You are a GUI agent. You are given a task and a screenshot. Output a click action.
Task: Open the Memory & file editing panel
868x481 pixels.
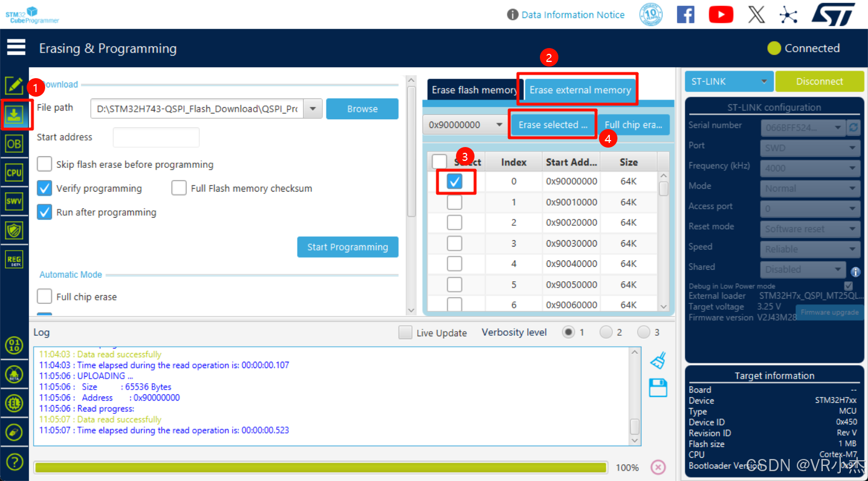(16, 85)
